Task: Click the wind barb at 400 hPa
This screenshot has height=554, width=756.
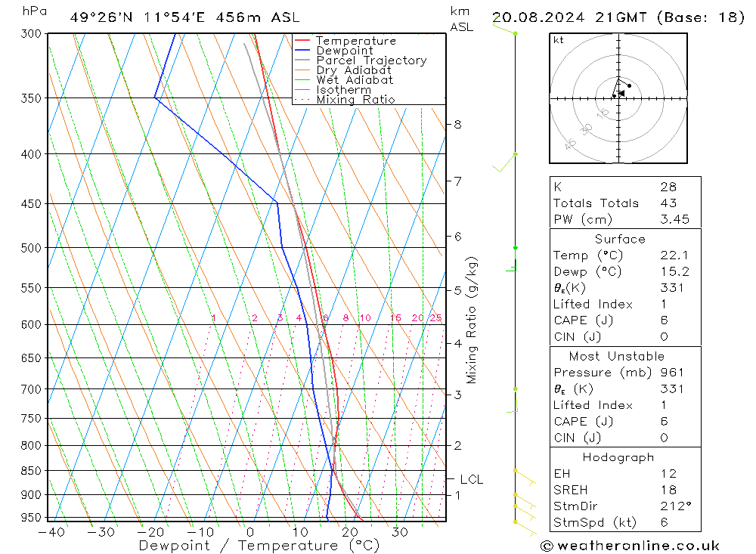Action: 507,161
